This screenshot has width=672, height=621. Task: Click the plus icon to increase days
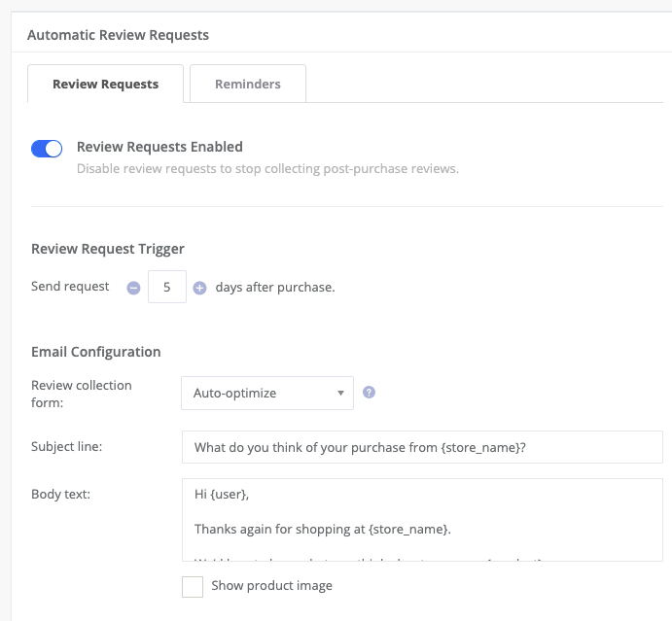(199, 288)
